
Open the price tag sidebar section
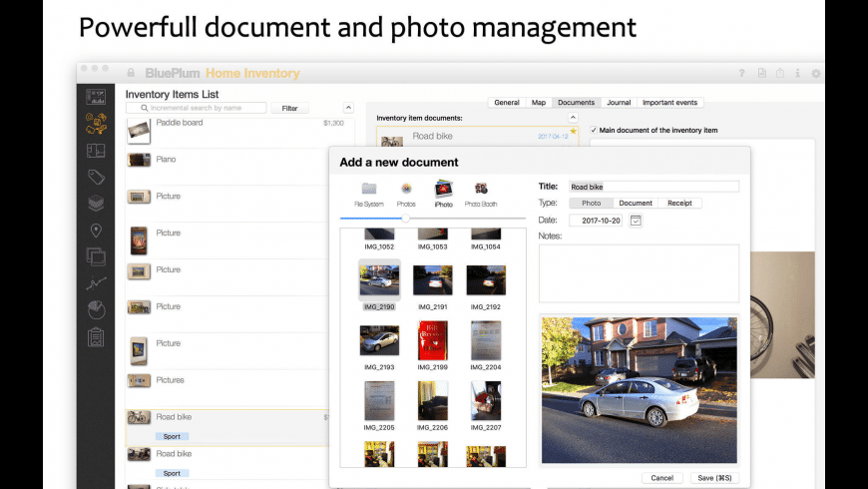(x=97, y=178)
